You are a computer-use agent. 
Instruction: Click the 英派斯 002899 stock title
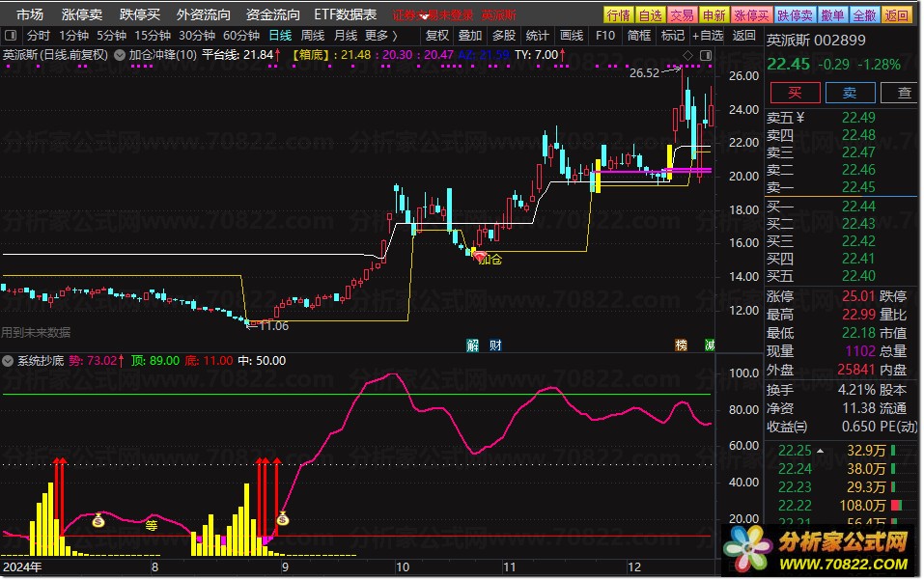816,41
